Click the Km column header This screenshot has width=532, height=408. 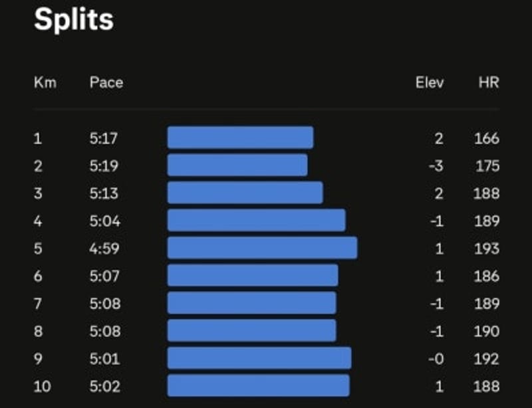45,82
